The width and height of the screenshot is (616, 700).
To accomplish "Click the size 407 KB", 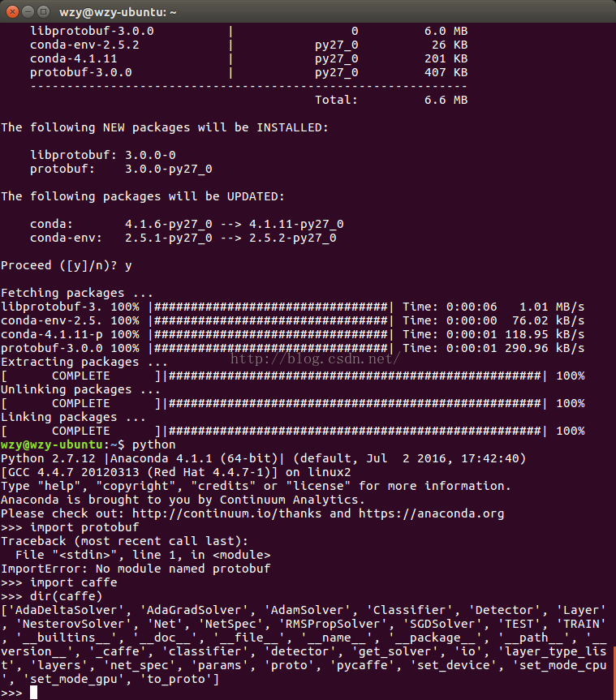I will [x=446, y=72].
